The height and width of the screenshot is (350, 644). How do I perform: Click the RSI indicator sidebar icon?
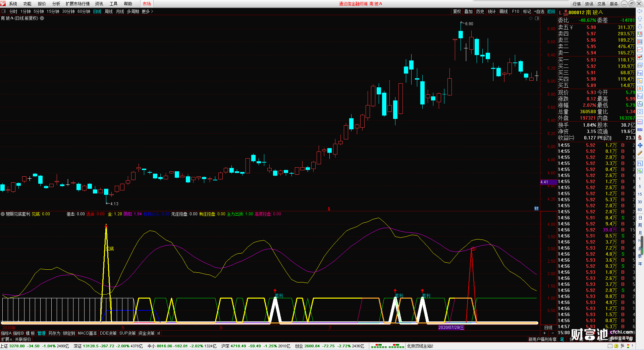[x=640, y=130]
